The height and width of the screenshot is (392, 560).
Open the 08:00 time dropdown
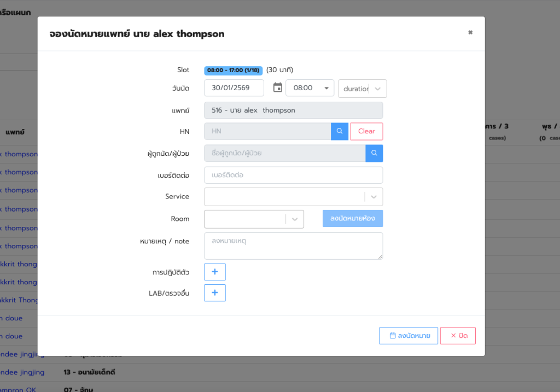[x=310, y=88]
